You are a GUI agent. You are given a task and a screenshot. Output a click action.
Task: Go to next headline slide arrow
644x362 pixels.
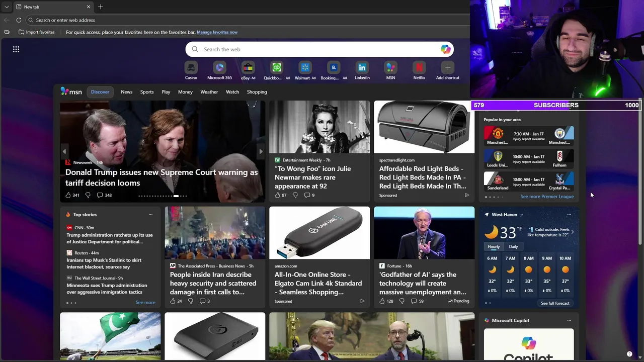[x=261, y=151]
